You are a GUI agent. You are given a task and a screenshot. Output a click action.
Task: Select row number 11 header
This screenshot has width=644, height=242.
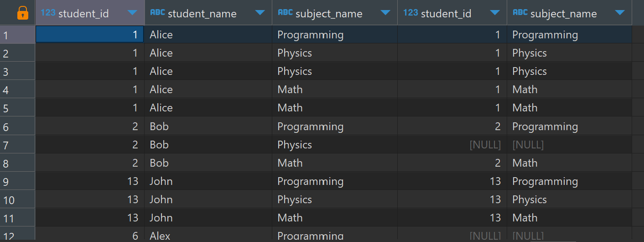click(x=17, y=218)
